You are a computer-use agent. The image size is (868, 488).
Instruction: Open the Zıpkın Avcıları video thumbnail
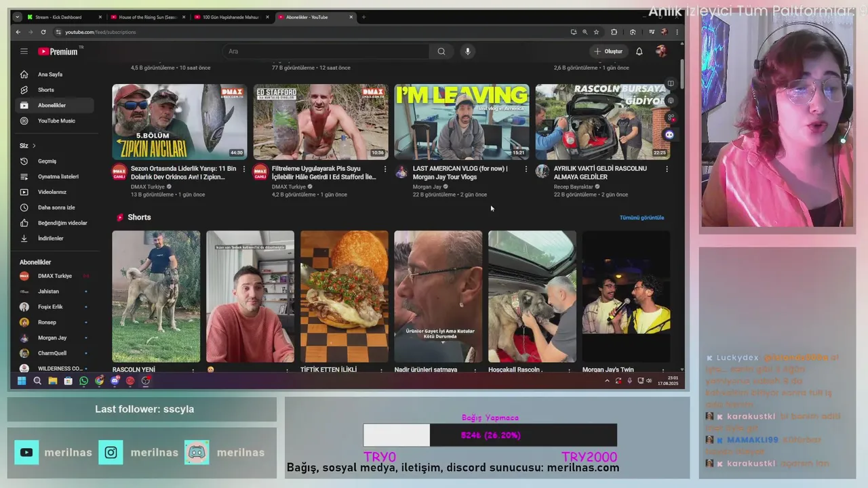[179, 122]
